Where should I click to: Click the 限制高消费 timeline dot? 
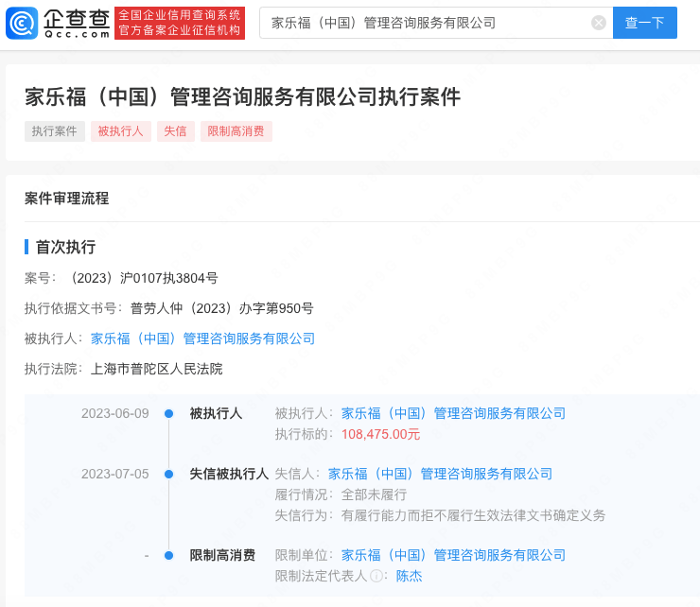click(168, 556)
